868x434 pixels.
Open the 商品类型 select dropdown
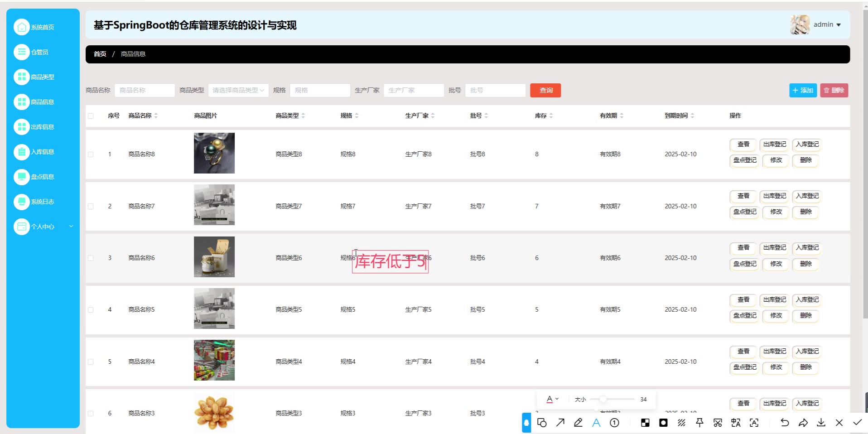(x=238, y=91)
